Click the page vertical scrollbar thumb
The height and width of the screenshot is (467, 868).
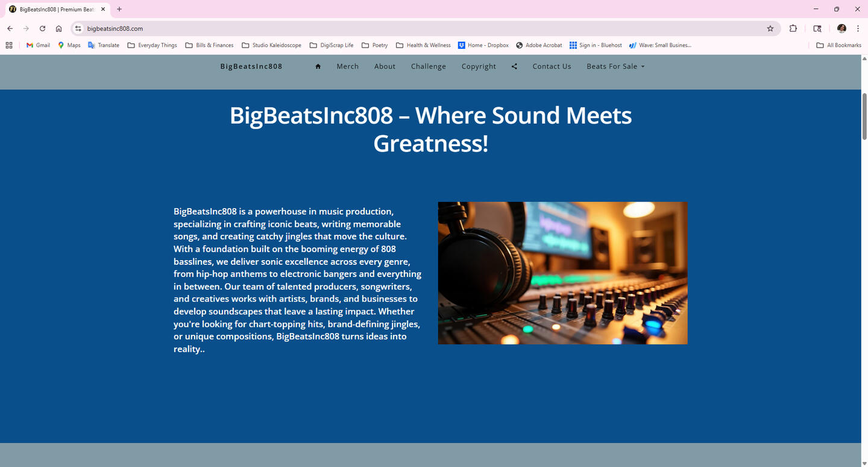coord(864,116)
